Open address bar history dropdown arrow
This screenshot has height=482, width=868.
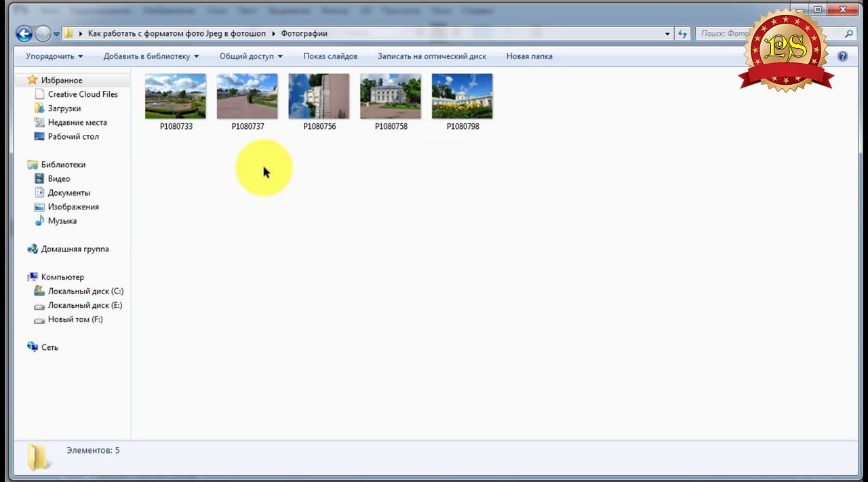click(x=667, y=34)
